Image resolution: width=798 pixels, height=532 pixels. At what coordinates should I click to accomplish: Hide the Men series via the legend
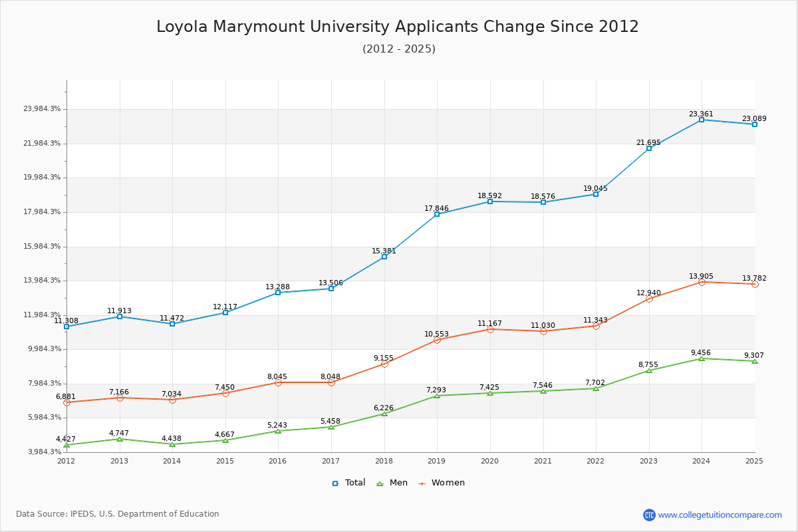[x=393, y=483]
